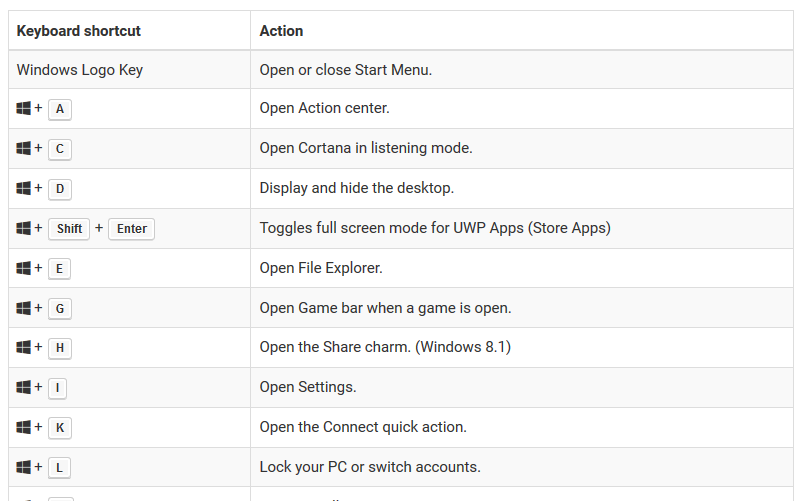Click the 'Open File Explorer.' description
Screen dimensions: 805x501
pos(321,268)
